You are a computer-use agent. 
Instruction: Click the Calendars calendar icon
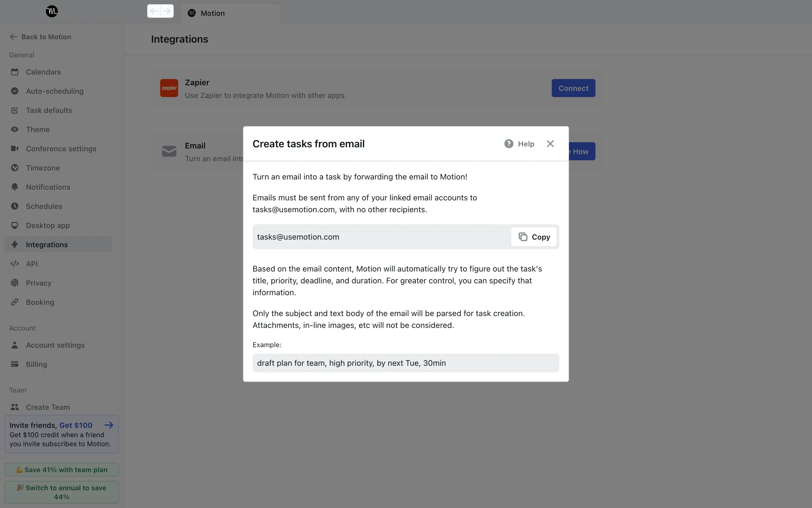[14, 72]
